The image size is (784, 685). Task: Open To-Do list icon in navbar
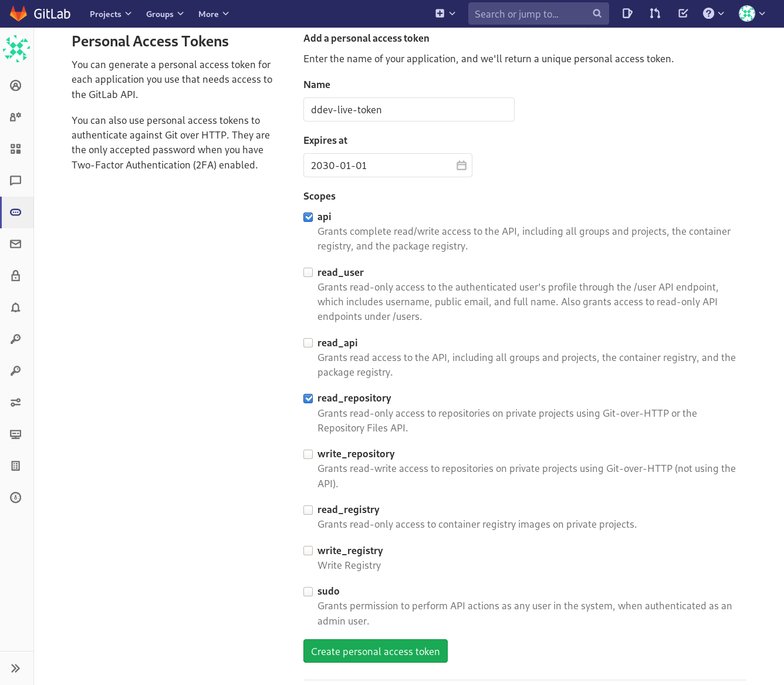(x=683, y=14)
